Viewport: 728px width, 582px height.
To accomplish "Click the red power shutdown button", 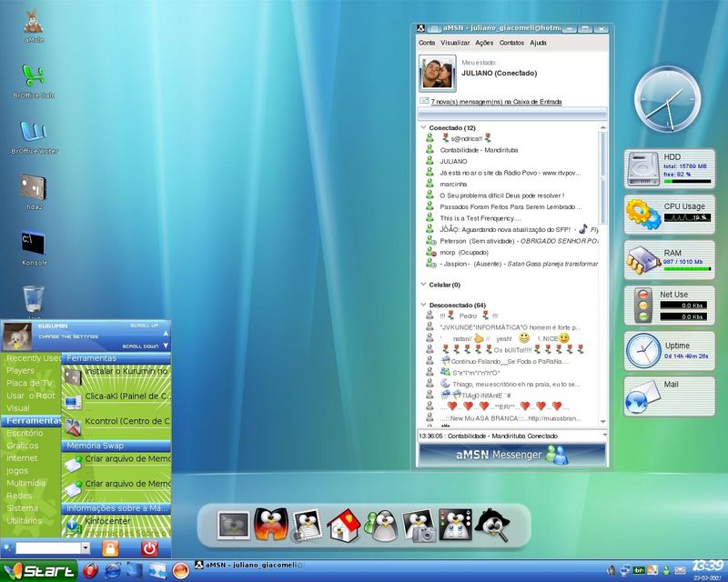I will 149,548.
